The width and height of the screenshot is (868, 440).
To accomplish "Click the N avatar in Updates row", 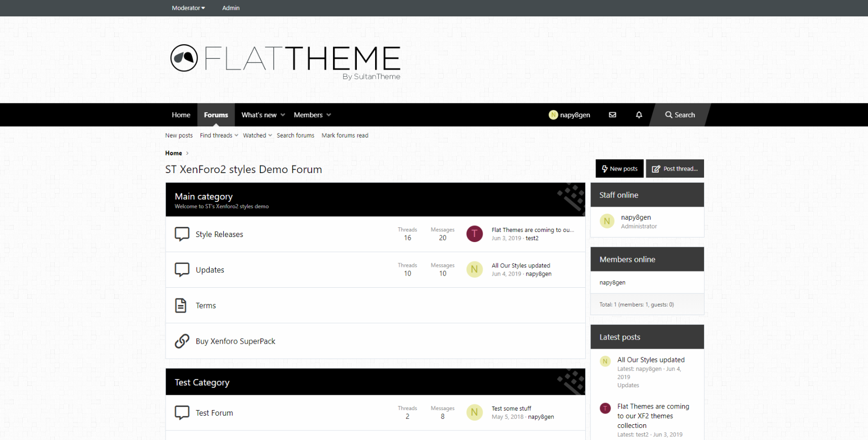I will pyautogui.click(x=475, y=269).
